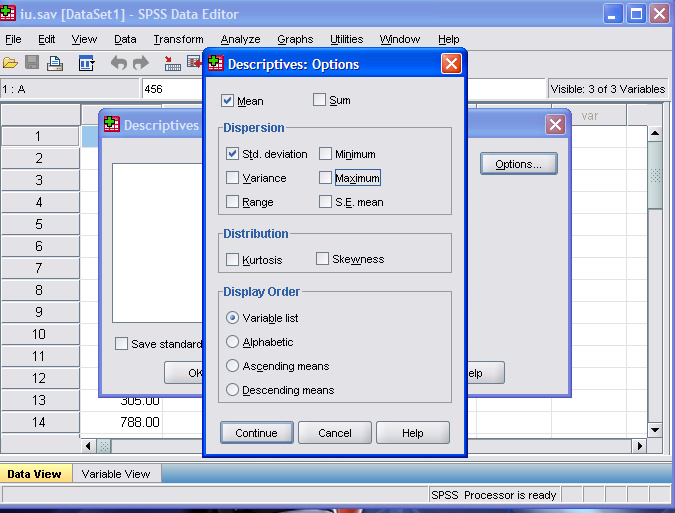The width and height of the screenshot is (675, 513).
Task: Click the Descriptives variable list box
Action: [158, 242]
